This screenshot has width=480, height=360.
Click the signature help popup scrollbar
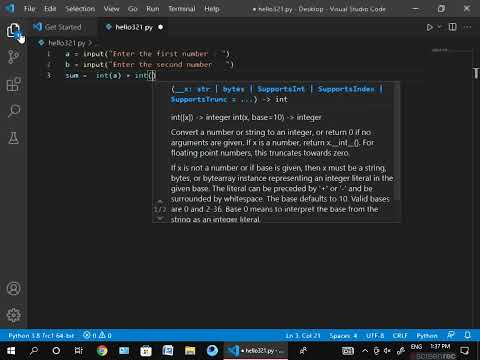pyautogui.click(x=397, y=142)
